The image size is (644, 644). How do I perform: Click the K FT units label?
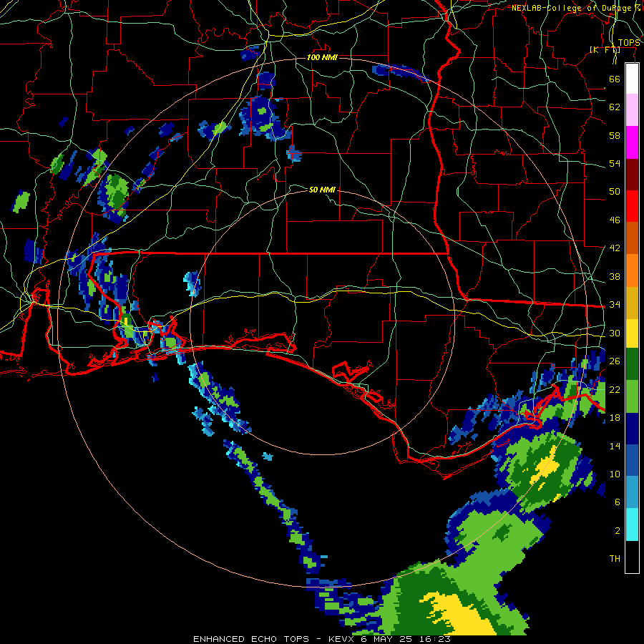(605, 50)
